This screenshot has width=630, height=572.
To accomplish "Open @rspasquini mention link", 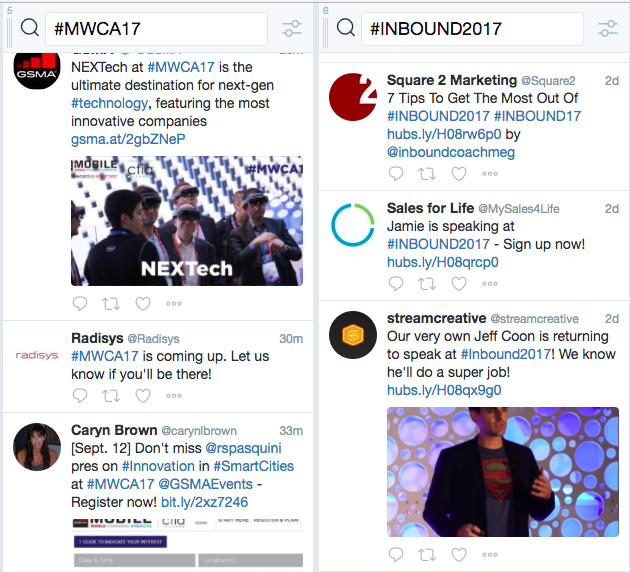I will [x=243, y=448].
